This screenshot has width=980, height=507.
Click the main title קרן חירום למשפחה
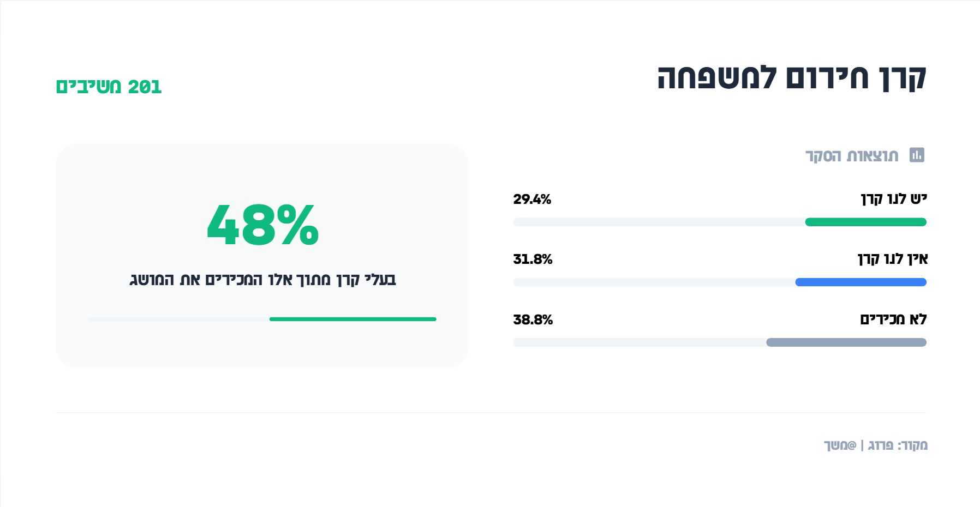coord(792,78)
